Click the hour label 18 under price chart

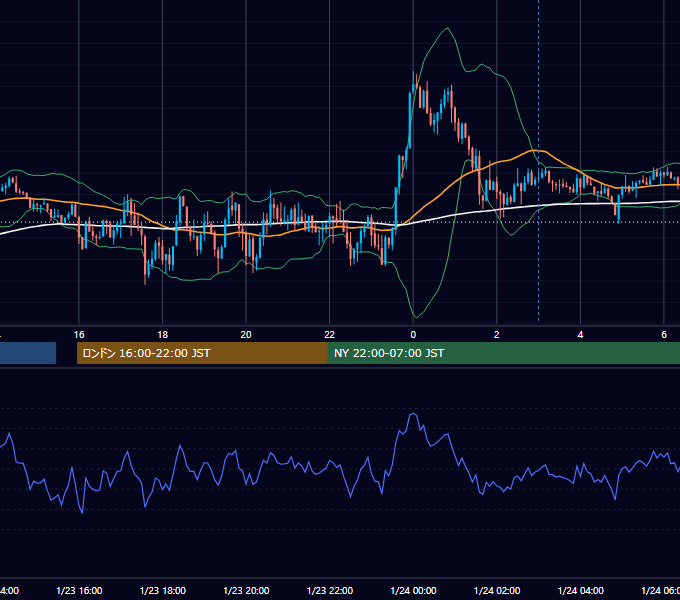(163, 335)
